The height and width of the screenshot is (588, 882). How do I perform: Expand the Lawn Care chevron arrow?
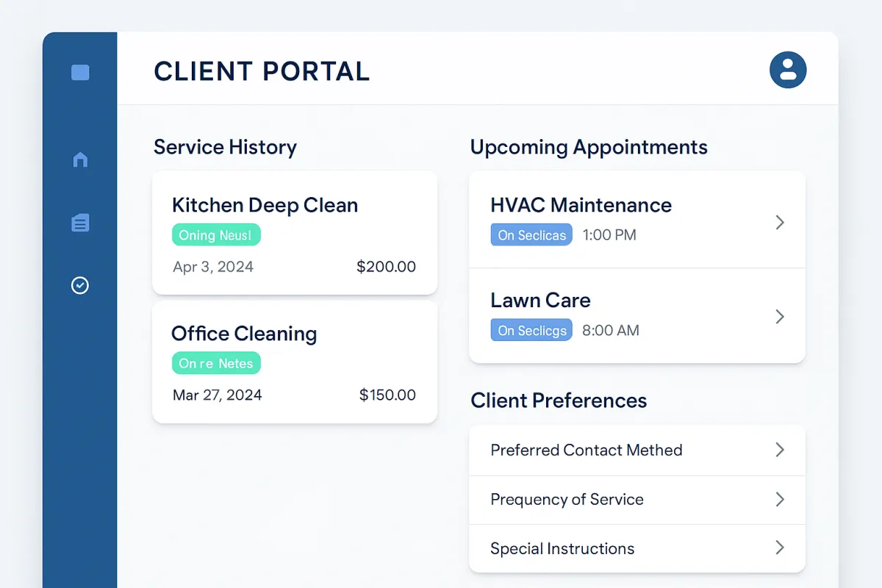point(780,316)
